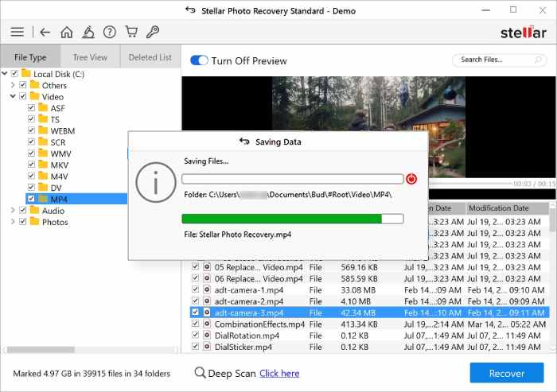
Task: Click the Recover button
Action: click(507, 373)
